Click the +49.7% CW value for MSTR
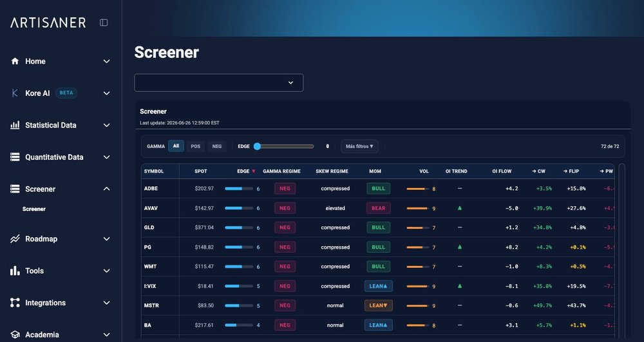This screenshot has width=644, height=342. pos(542,305)
